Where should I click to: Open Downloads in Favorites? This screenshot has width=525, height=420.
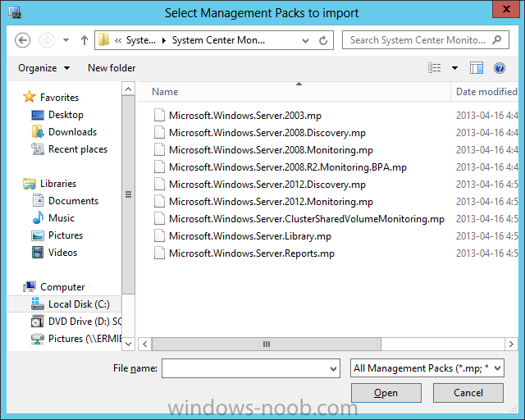(x=72, y=132)
